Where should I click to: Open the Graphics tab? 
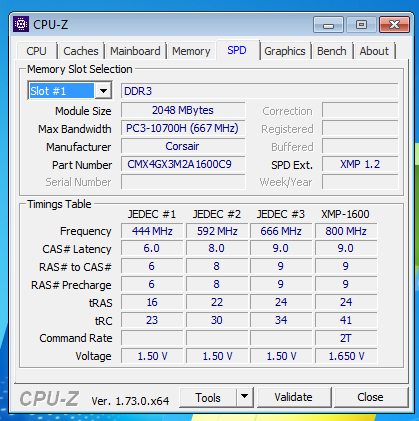pyautogui.click(x=285, y=51)
